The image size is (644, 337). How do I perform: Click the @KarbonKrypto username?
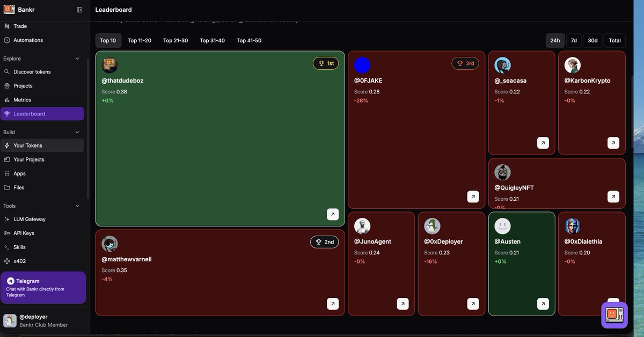click(587, 80)
